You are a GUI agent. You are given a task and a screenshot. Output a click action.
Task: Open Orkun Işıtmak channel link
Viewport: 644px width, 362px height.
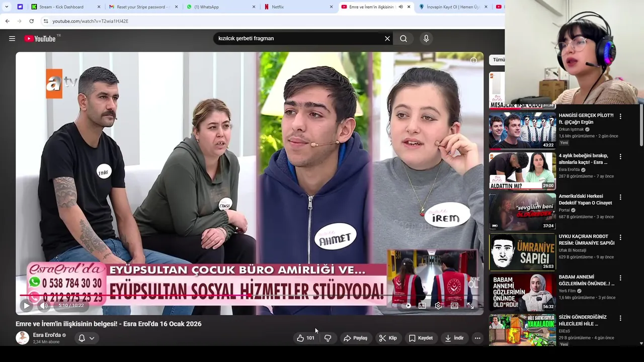(x=571, y=129)
